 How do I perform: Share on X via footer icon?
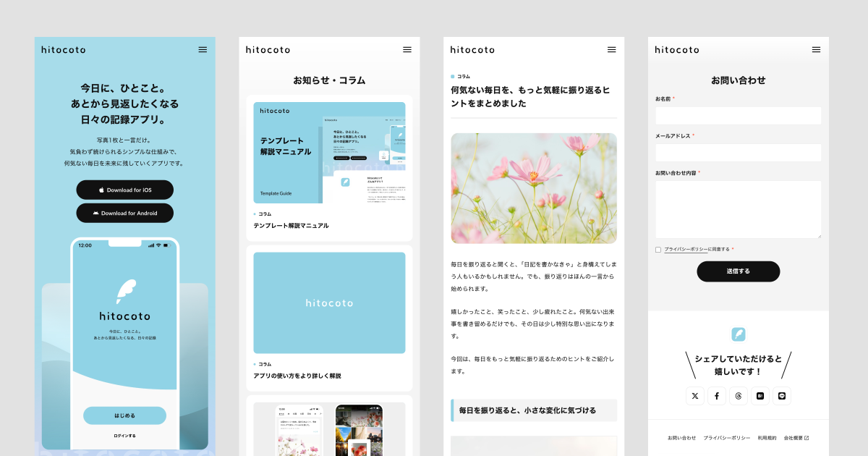[x=695, y=396]
